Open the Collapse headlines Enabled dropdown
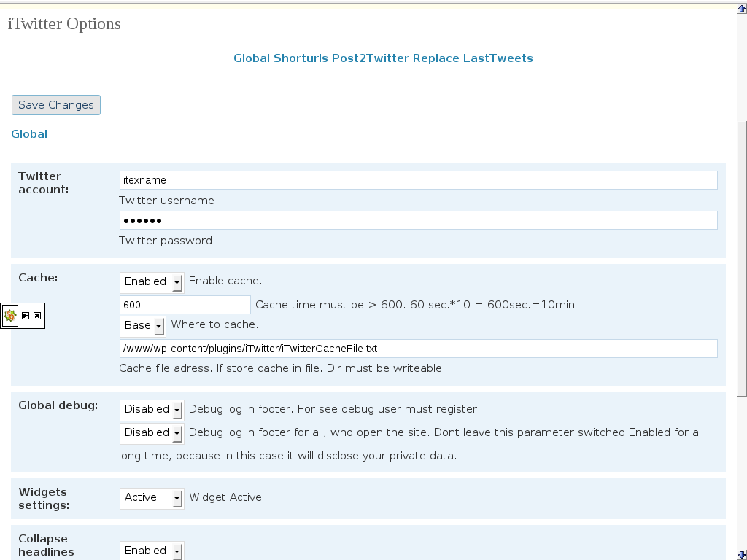Screen dimensions: 747x560 click(152, 551)
